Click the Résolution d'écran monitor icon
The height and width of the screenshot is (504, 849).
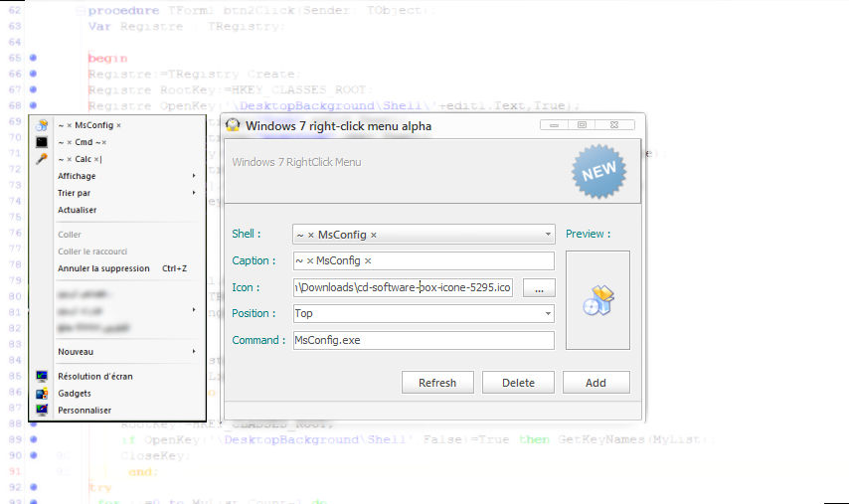click(42, 376)
